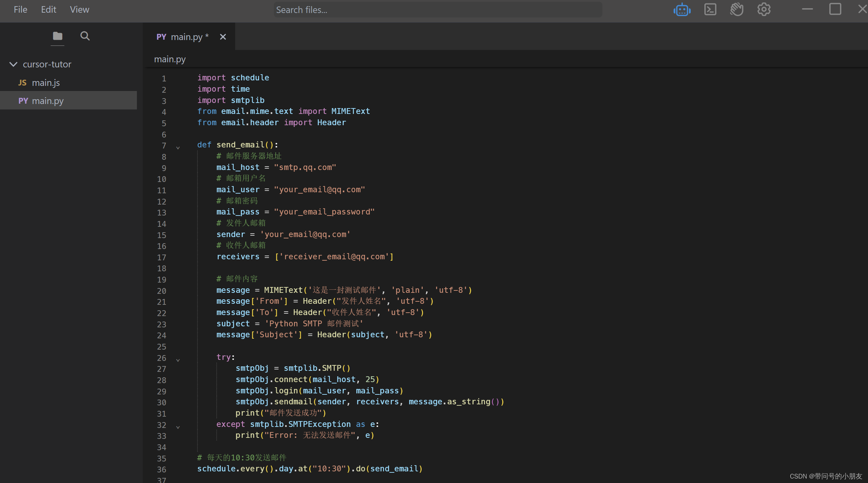This screenshot has height=483, width=868.
Task: Open the Edit menu
Action: [x=49, y=10]
